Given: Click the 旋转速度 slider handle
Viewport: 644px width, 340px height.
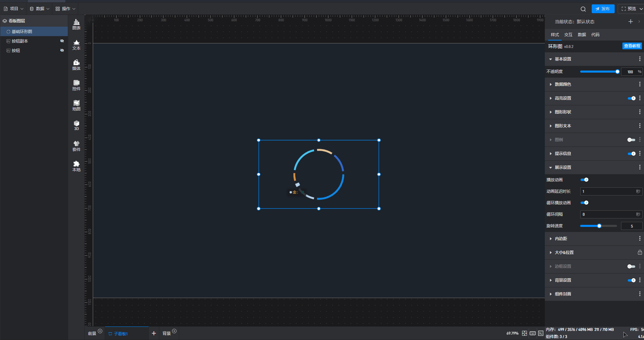Looking at the screenshot, I should pos(599,226).
